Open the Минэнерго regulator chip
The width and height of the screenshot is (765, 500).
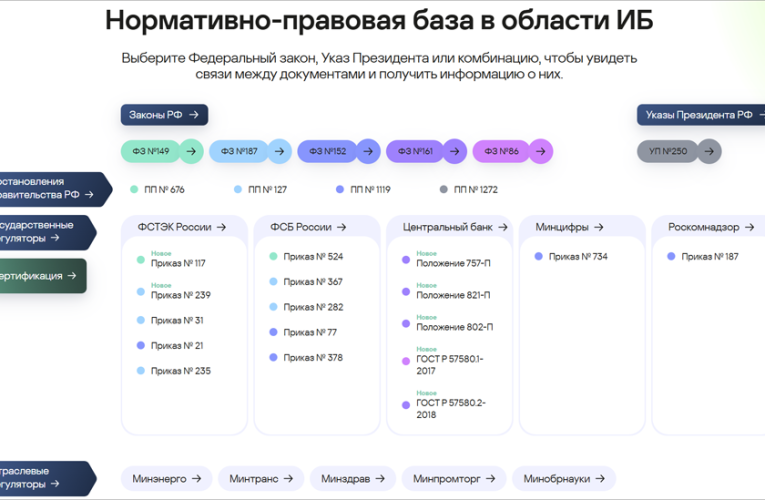[166, 479]
